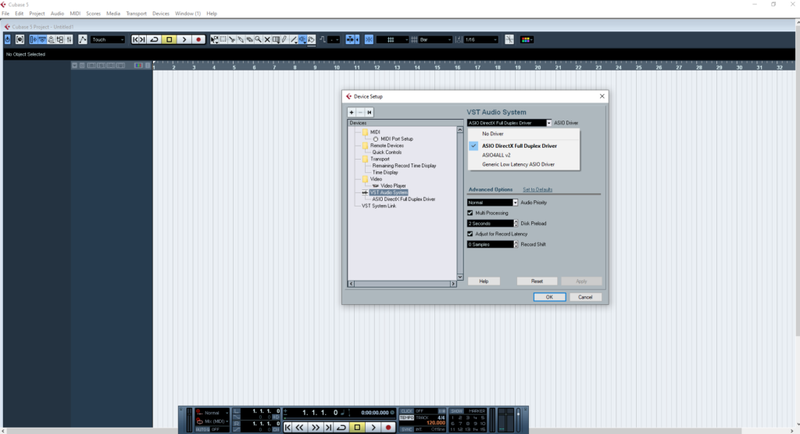Open the color selector tool in the toolbar
Viewport: 800px width, 434px height.
(526, 39)
